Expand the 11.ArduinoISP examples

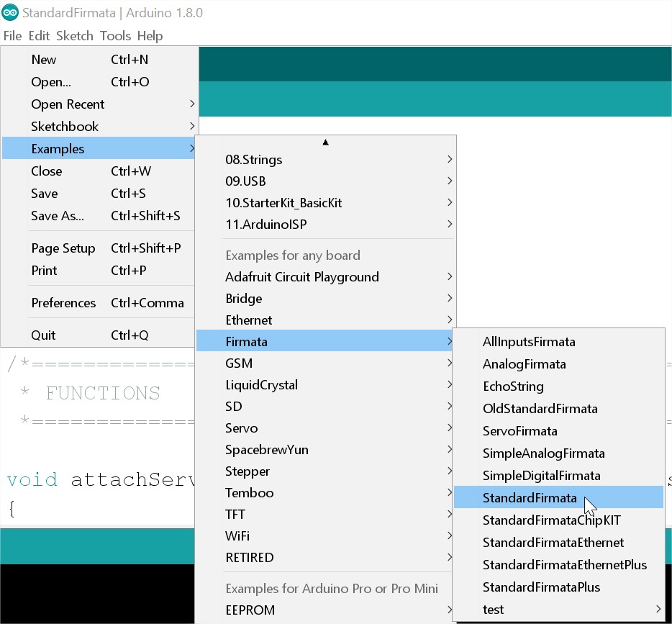[x=325, y=224]
